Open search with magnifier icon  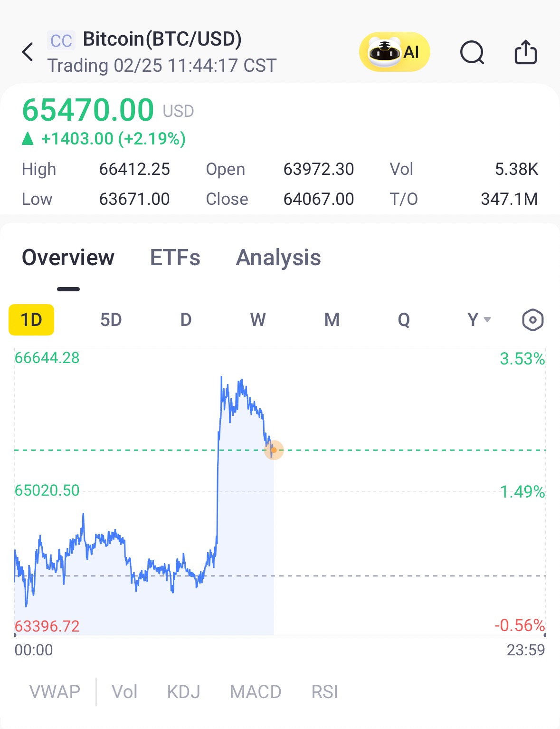pos(472,52)
